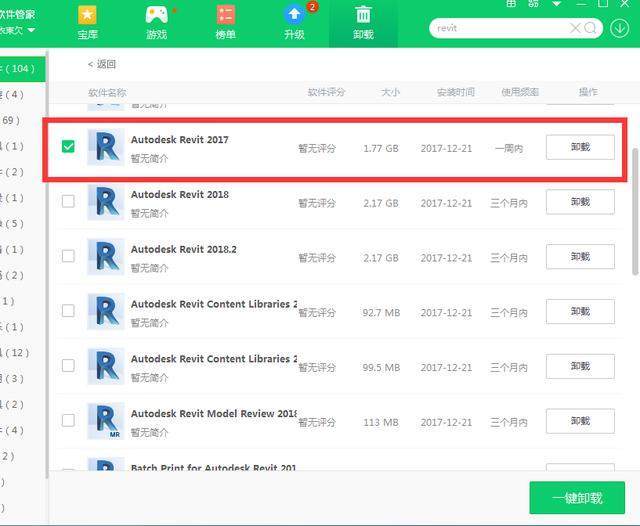Click the Autodesk Revit Model Review name
Screen dimensions: 640x526
click(214, 413)
